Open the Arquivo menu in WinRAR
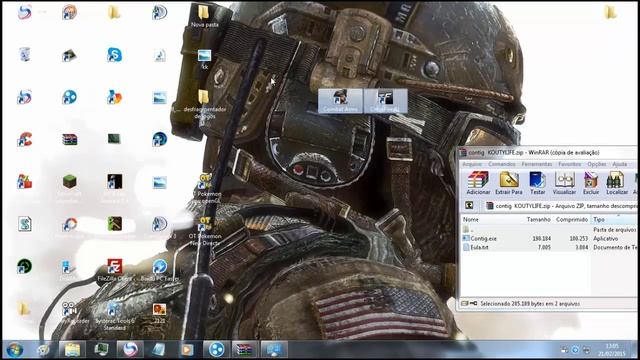Image resolution: width=640 pixels, height=360 pixels. tap(471, 164)
